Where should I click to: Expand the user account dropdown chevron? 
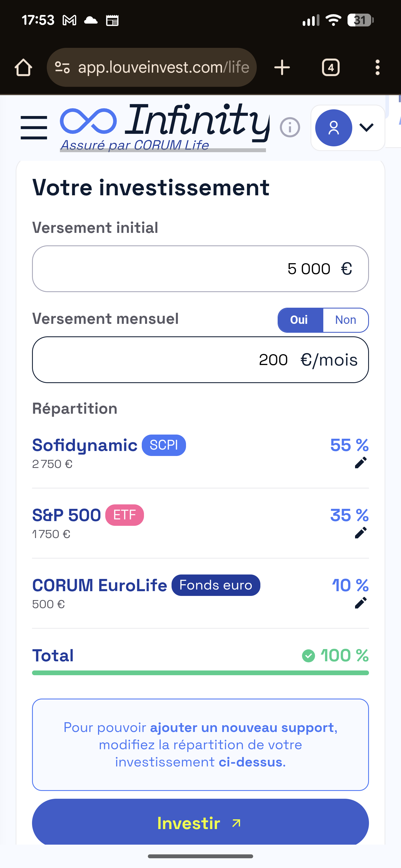(366, 127)
